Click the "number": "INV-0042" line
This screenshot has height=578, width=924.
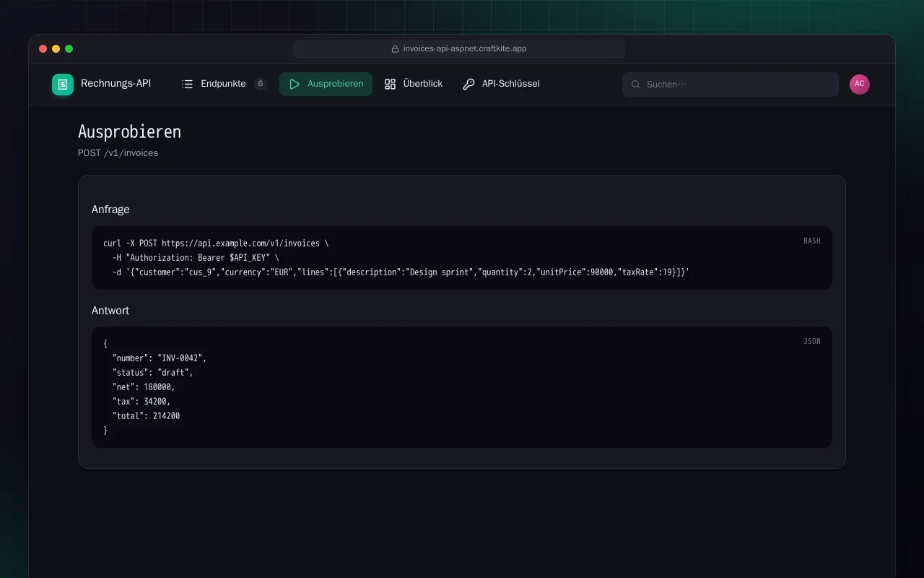[x=160, y=358]
